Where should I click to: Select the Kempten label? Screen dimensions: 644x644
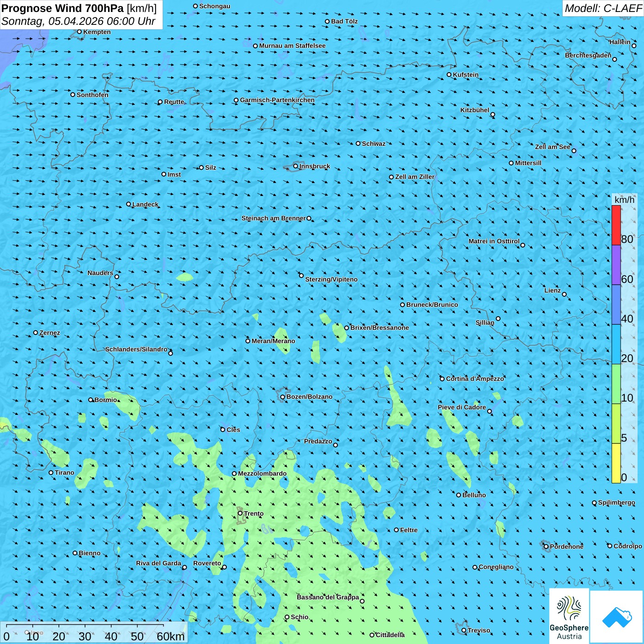[97, 32]
